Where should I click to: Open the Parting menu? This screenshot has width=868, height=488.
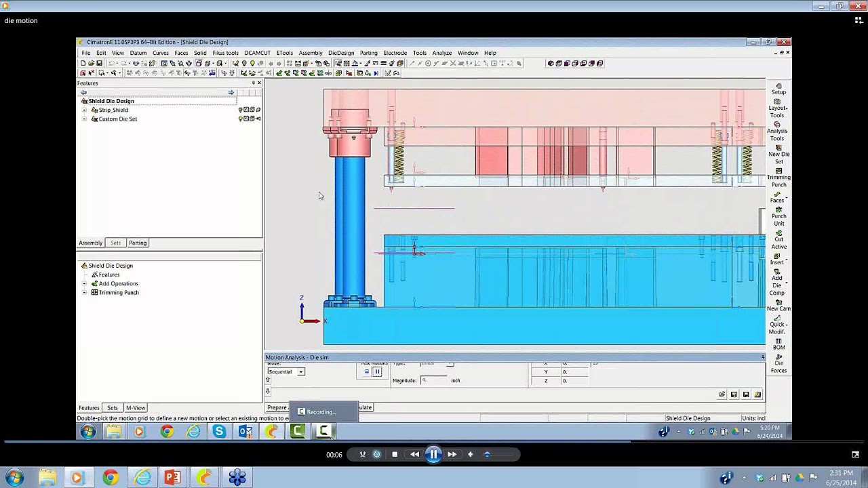[369, 53]
